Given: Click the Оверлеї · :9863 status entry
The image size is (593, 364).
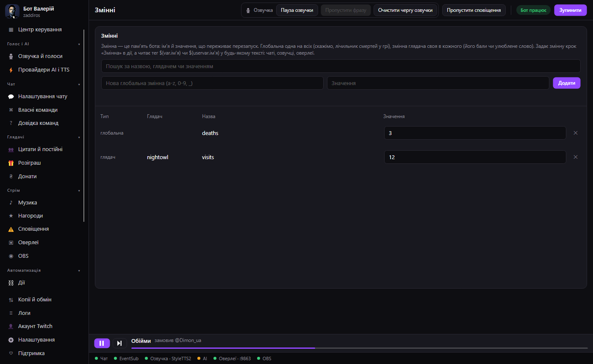Looking at the screenshot, I should pyautogui.click(x=232, y=358).
